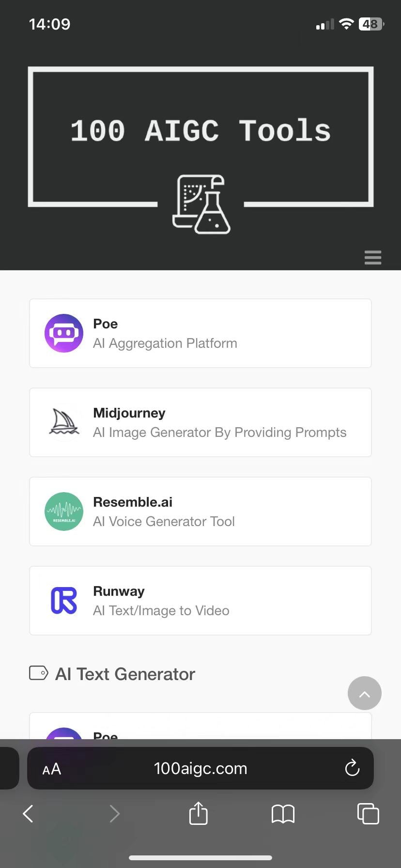This screenshot has width=401, height=868.
Task: Open the Safari tabs overview icon
Action: 368,813
